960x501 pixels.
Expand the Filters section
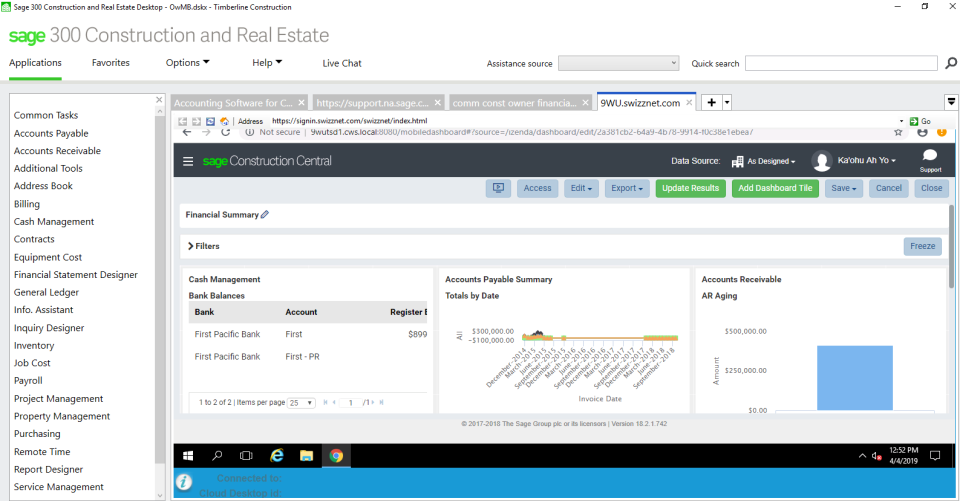coord(204,246)
